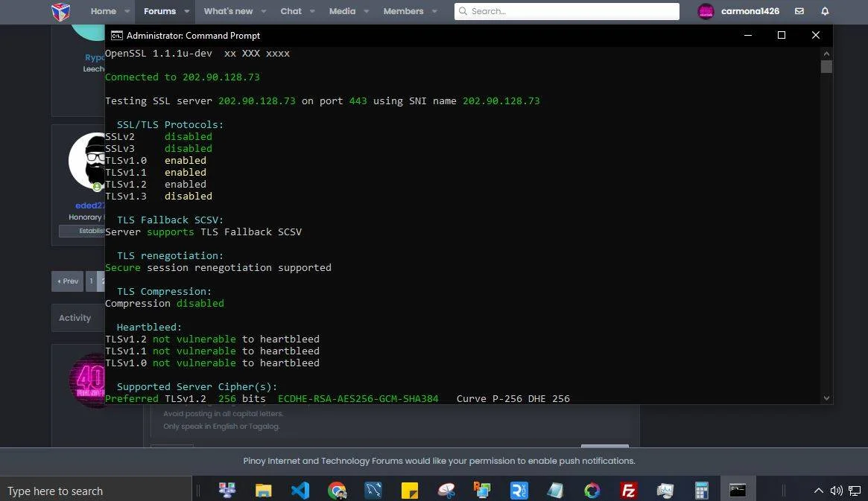This screenshot has width=868, height=501.
Task: Open the volume control in system tray
Action: [x=837, y=491]
